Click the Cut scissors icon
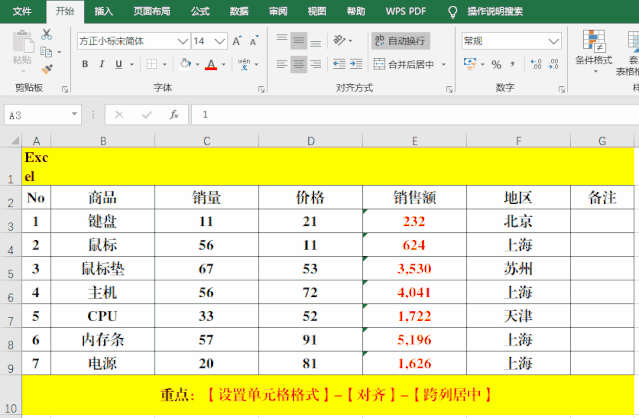Screen dimensions: 639x418 pyautogui.click(x=46, y=34)
